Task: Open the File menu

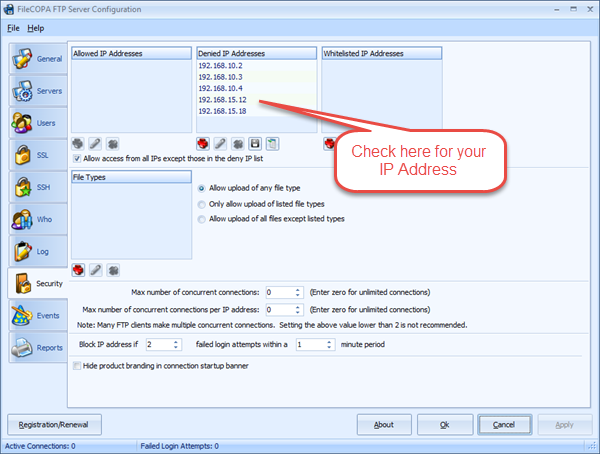Action: click(x=13, y=28)
